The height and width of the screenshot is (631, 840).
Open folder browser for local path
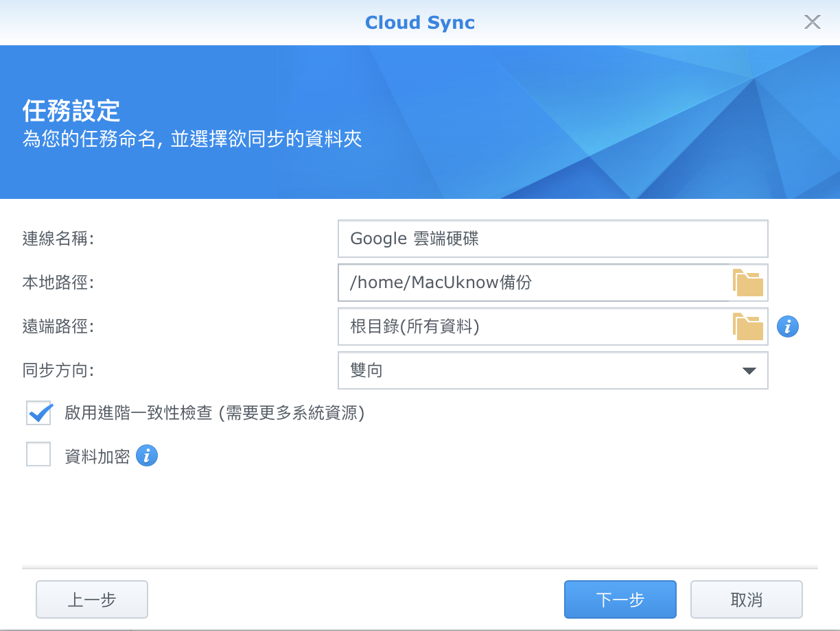click(748, 283)
